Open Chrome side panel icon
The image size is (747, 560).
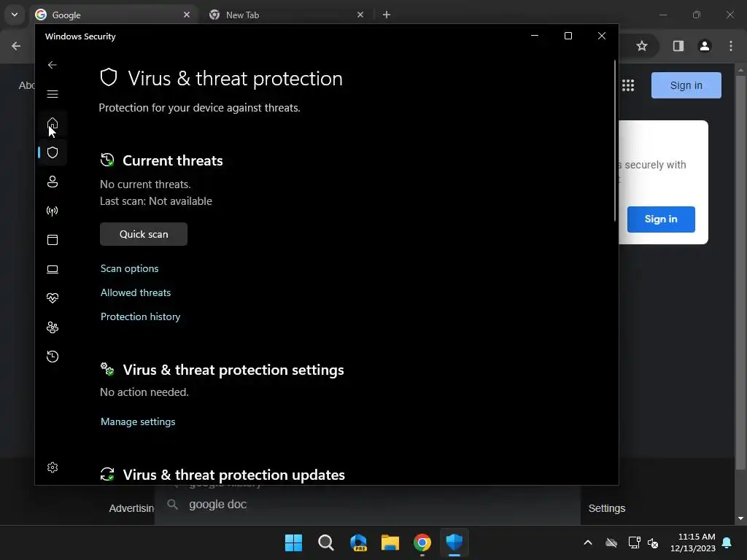678,46
